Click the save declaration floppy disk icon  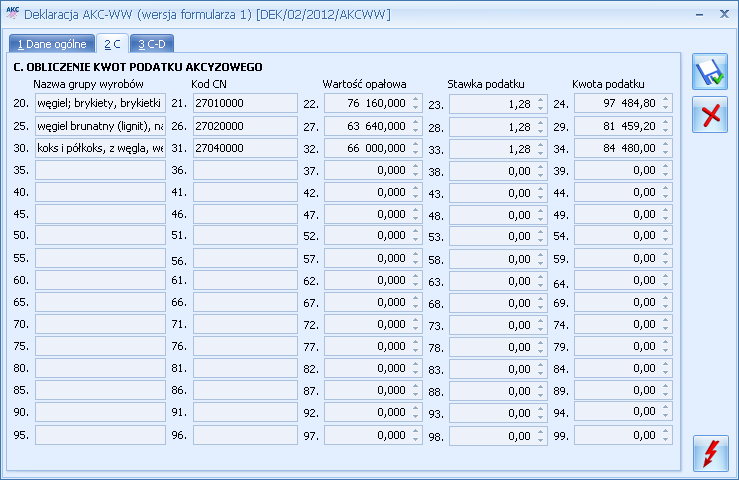pos(710,72)
